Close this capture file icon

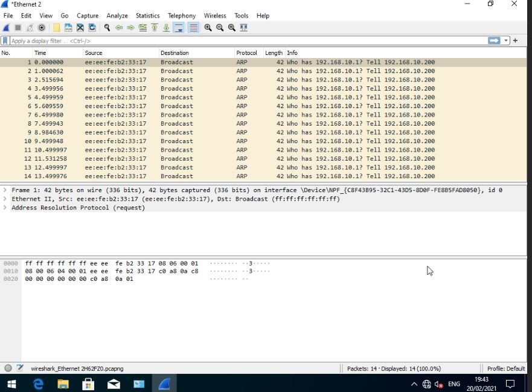coord(80,28)
